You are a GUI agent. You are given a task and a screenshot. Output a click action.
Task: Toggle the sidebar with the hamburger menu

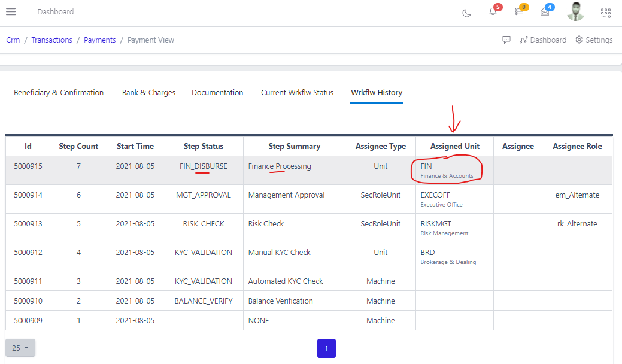11,11
